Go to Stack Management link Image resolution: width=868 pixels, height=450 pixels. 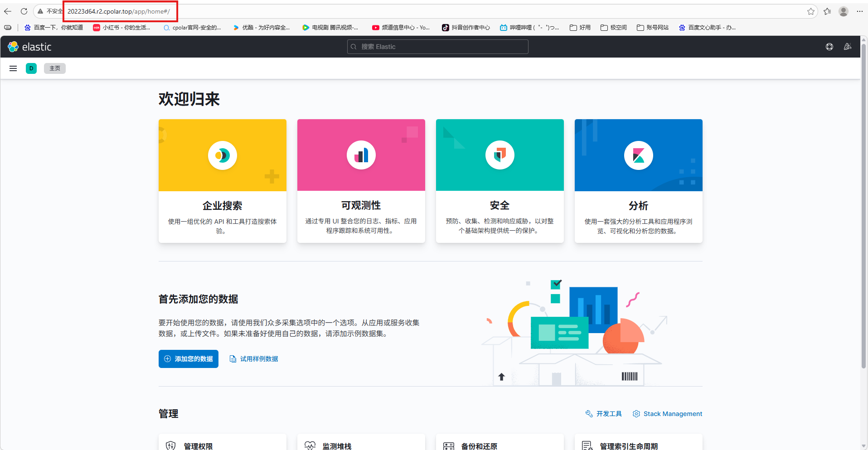(668, 414)
